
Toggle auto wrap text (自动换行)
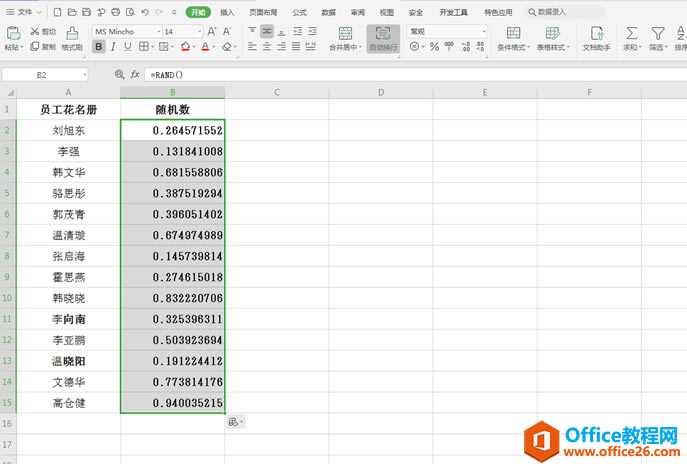[x=383, y=39]
